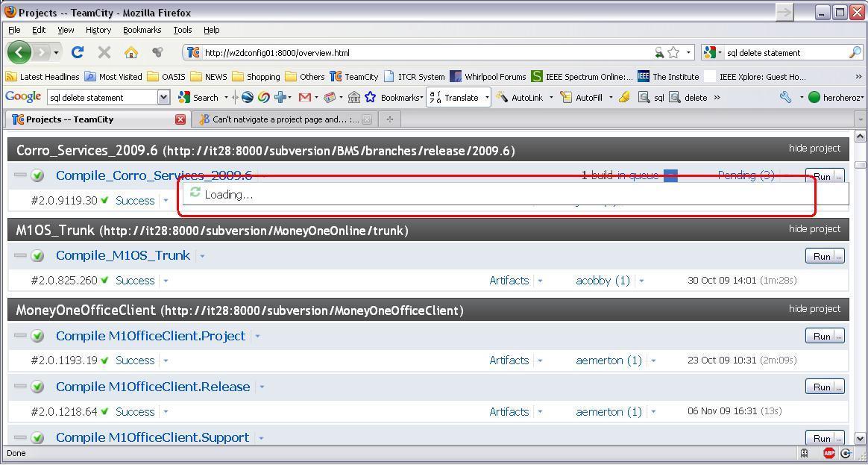The height and width of the screenshot is (465, 868).
Task: Run the Compile_M1OS_Trunk build
Action: (822, 257)
